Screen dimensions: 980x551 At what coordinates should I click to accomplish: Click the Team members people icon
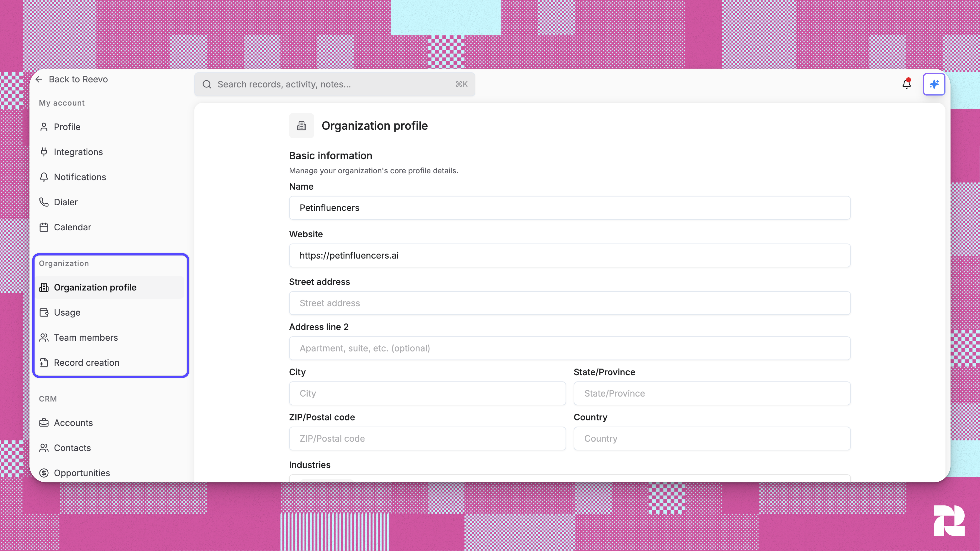tap(44, 337)
